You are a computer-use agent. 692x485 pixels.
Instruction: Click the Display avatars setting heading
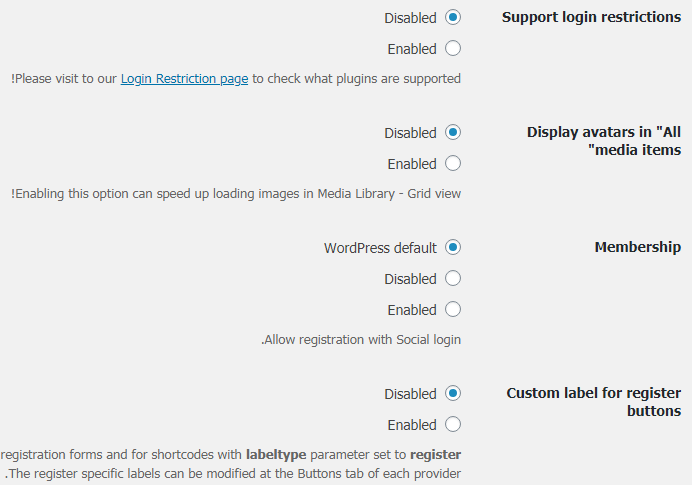click(604, 141)
